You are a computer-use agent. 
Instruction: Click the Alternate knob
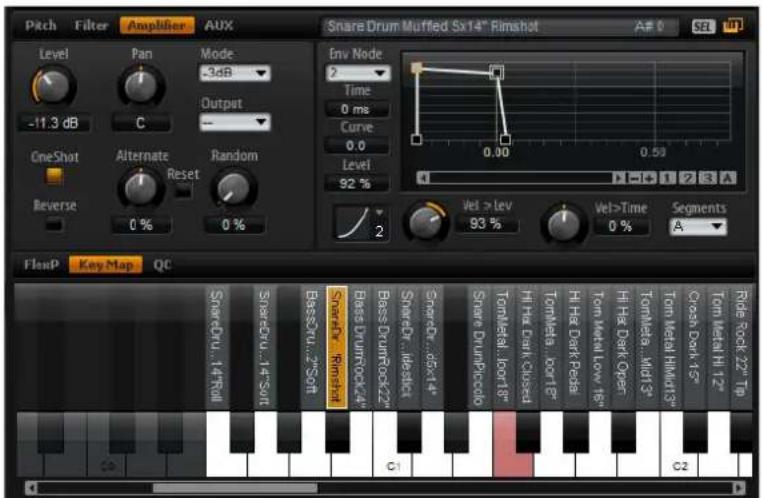click(140, 188)
